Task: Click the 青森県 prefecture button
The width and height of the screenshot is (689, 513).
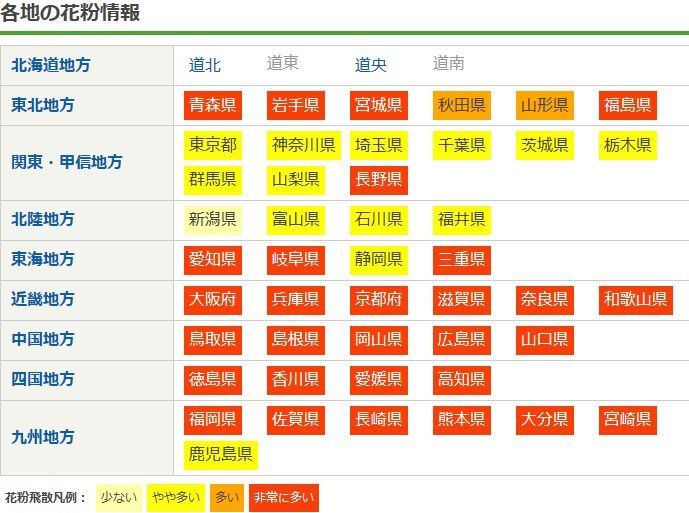Action: click(213, 105)
